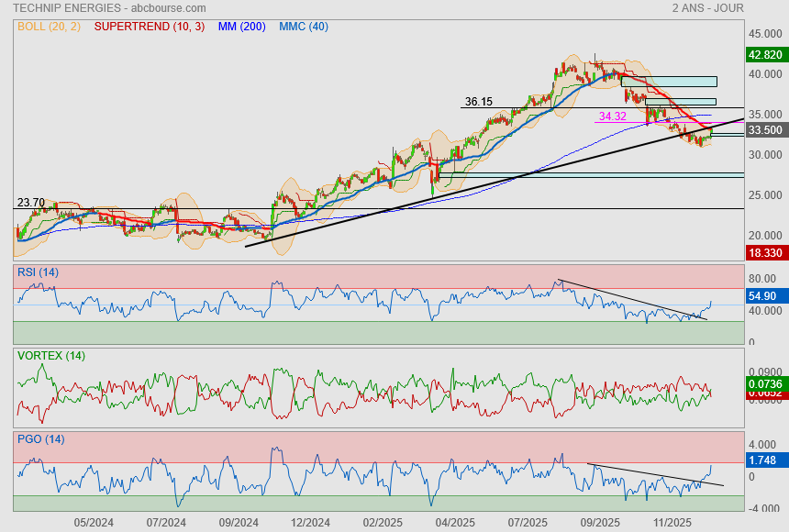Click the green Vortex value tag 0.0736
The height and width of the screenshot is (532, 789).
[765, 383]
